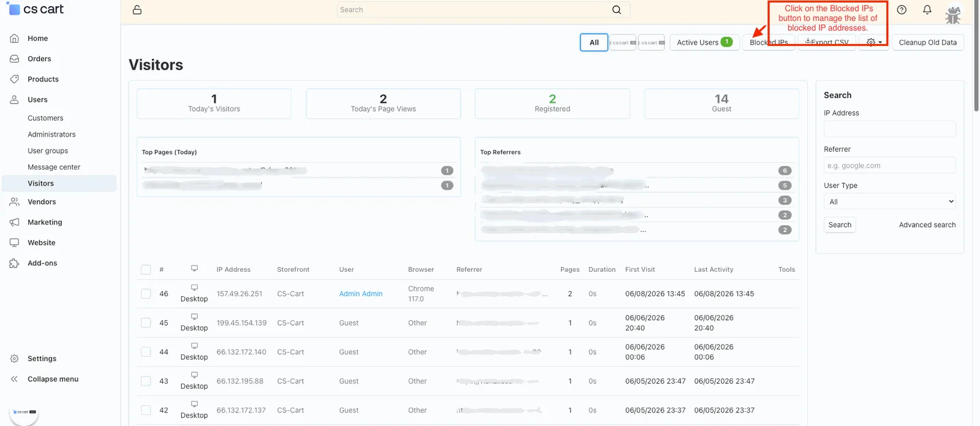The width and height of the screenshot is (980, 426).
Task: Click the Last Activity column header
Action: [714, 269]
